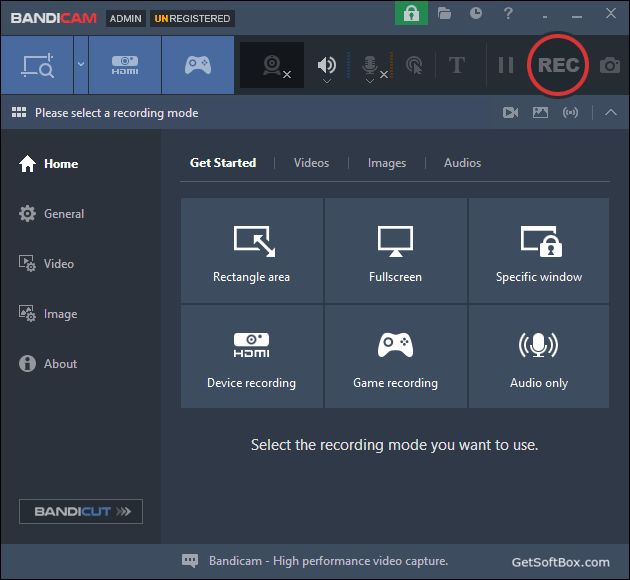Choose the Game recording tile
Screen dimensions: 630x580
[395, 356]
